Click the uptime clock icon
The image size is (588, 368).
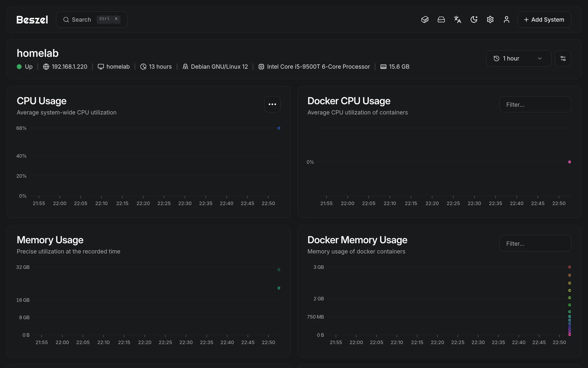143,67
